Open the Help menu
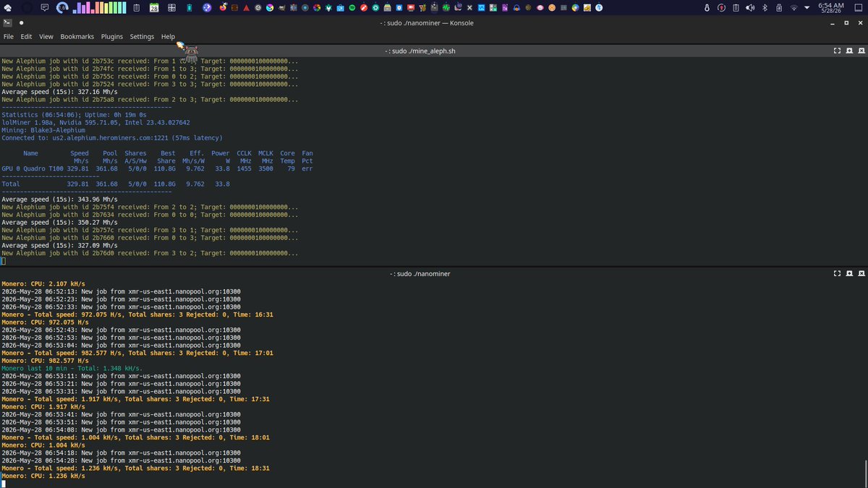This screenshot has width=868, height=488. point(168,36)
